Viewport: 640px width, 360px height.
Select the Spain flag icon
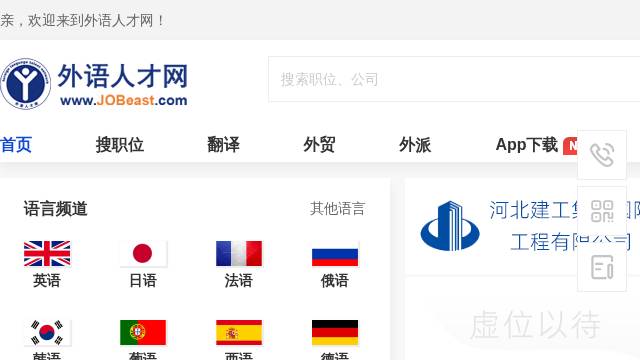(x=239, y=332)
